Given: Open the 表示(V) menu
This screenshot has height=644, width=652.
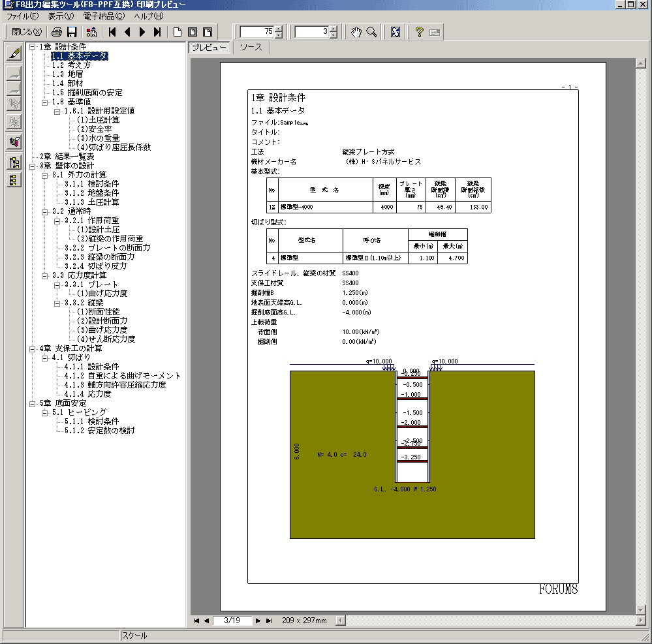Looking at the screenshot, I should pyautogui.click(x=61, y=16).
